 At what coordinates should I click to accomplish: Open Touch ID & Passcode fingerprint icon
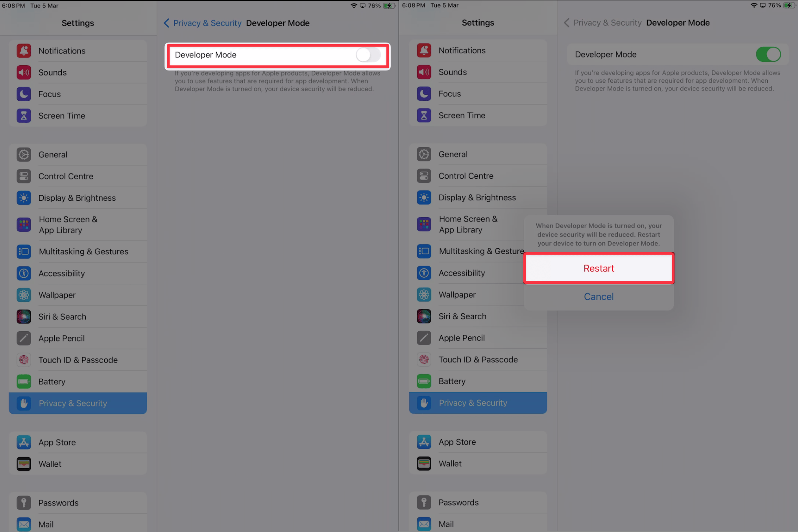point(24,360)
